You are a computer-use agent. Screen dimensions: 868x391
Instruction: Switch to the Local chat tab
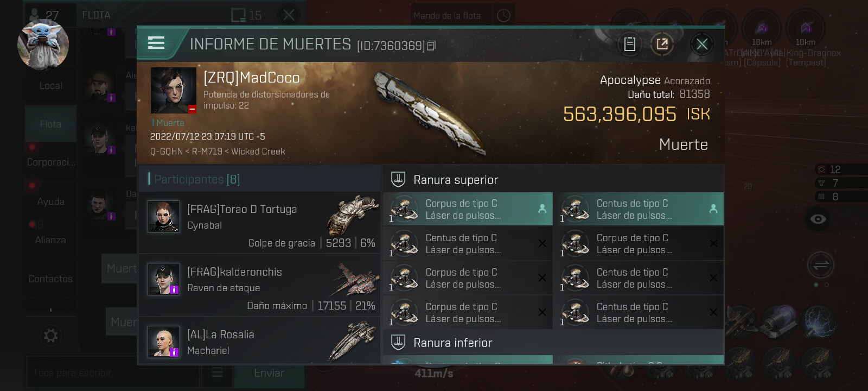click(x=50, y=86)
